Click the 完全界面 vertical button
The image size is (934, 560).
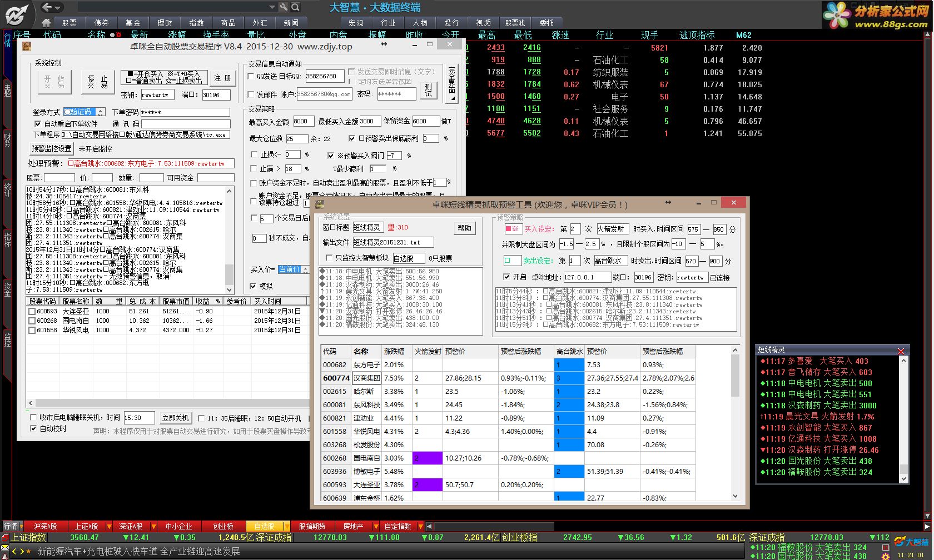click(451, 83)
